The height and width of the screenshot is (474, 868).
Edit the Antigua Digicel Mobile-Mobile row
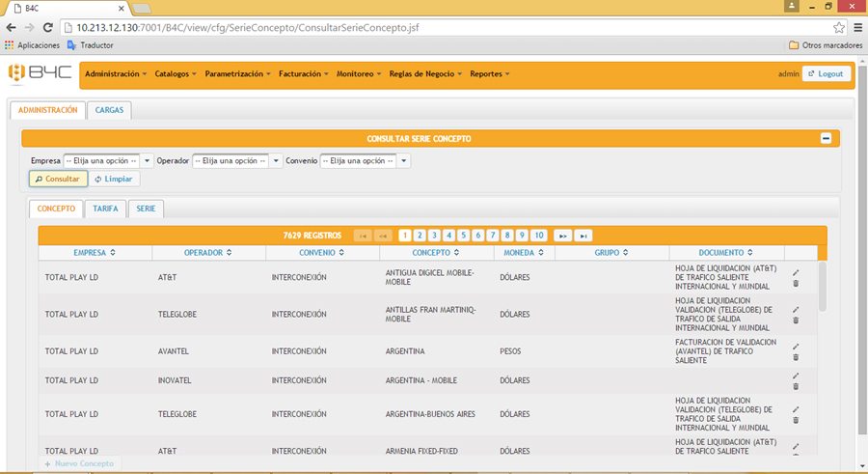(796, 273)
